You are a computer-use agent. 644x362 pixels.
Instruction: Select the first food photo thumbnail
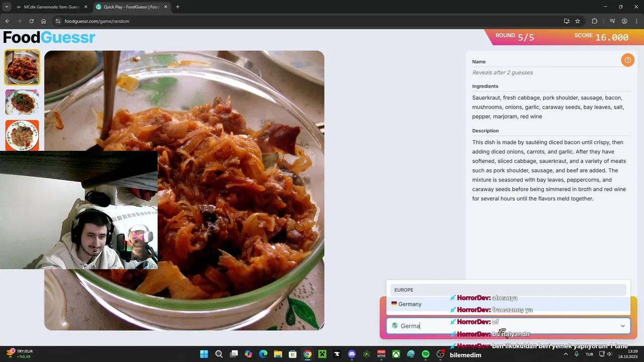(x=22, y=67)
